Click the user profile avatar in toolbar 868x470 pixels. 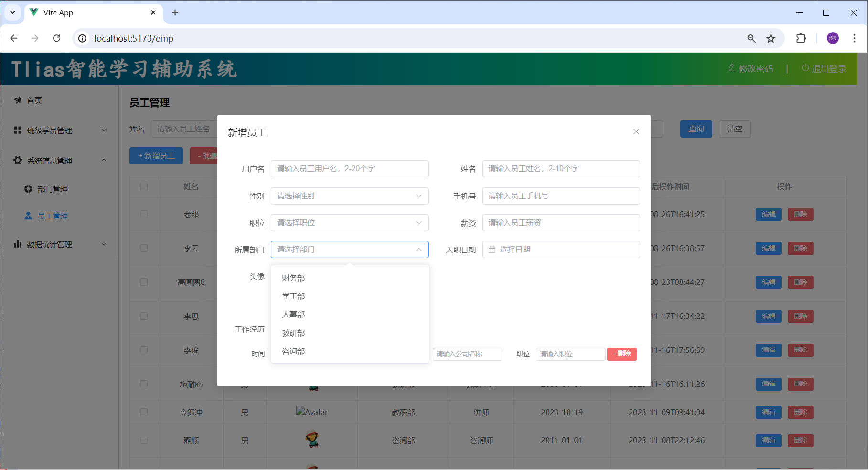pos(832,38)
